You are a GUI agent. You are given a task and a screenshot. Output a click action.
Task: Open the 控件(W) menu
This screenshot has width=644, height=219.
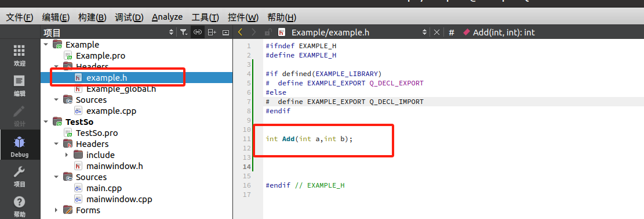pyautogui.click(x=243, y=17)
